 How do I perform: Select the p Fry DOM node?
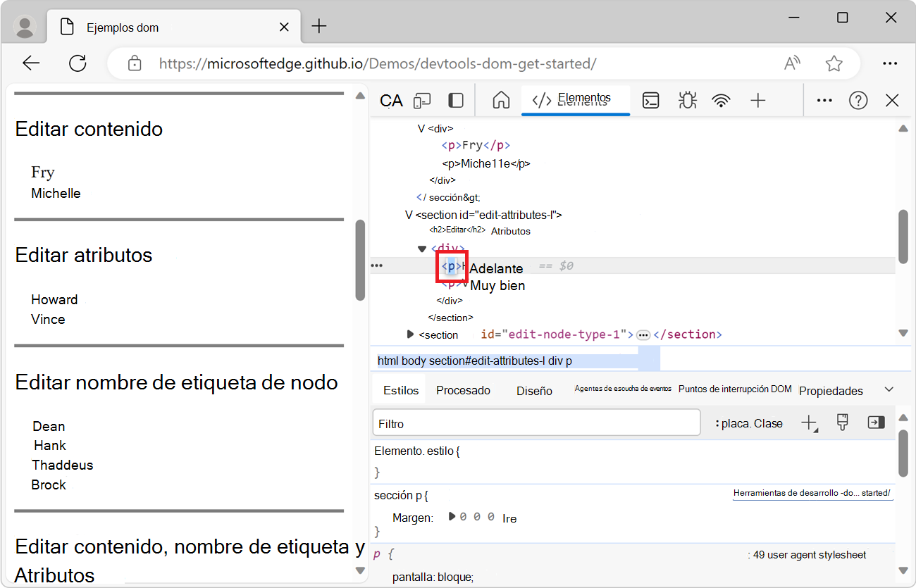pos(476,146)
